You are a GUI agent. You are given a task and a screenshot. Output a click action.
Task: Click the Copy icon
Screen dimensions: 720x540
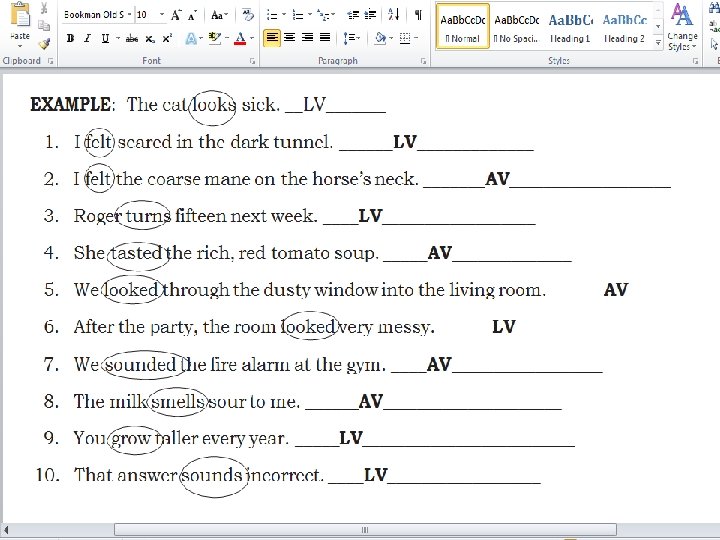pyautogui.click(x=44, y=25)
